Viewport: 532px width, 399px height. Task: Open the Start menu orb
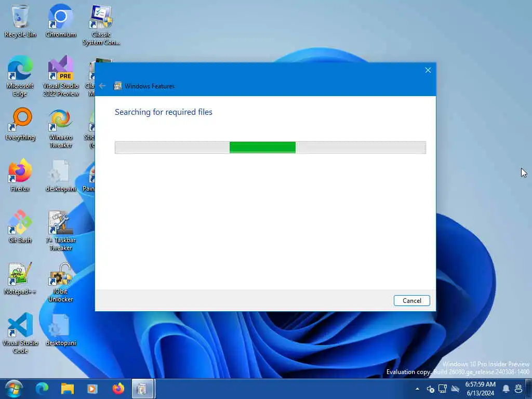tap(14, 389)
